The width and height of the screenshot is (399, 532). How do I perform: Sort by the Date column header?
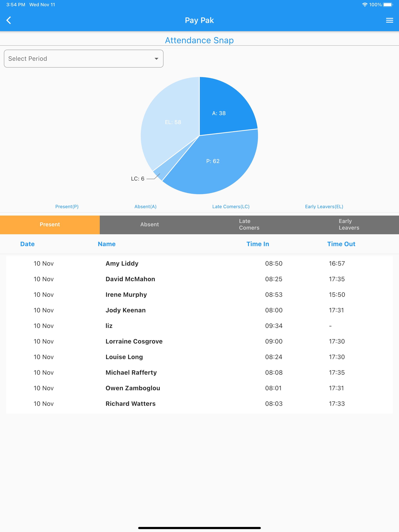pyautogui.click(x=27, y=244)
